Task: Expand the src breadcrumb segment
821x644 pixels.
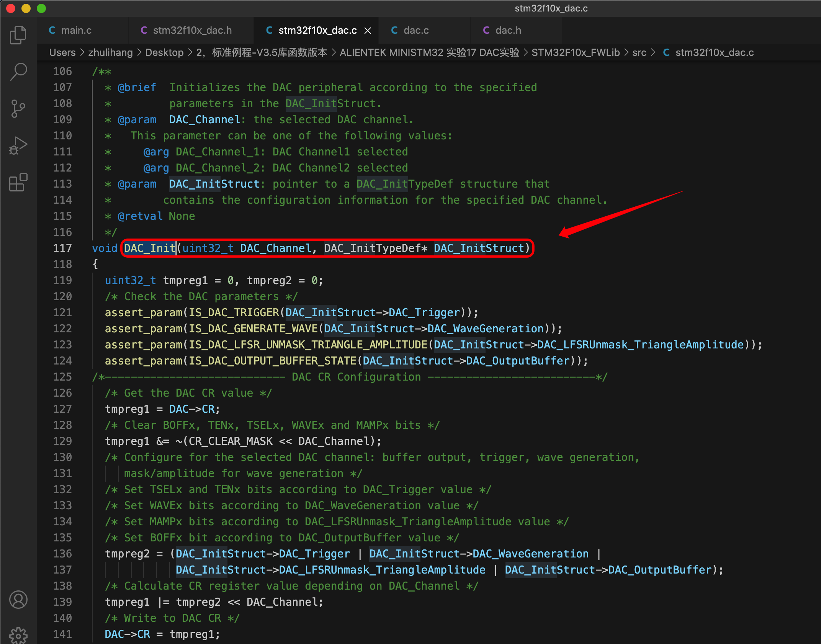Action: click(639, 52)
